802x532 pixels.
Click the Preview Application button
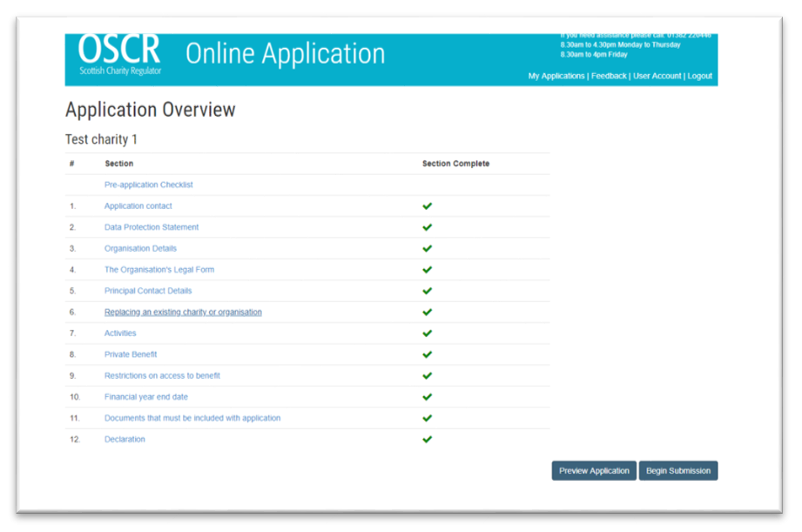point(593,470)
